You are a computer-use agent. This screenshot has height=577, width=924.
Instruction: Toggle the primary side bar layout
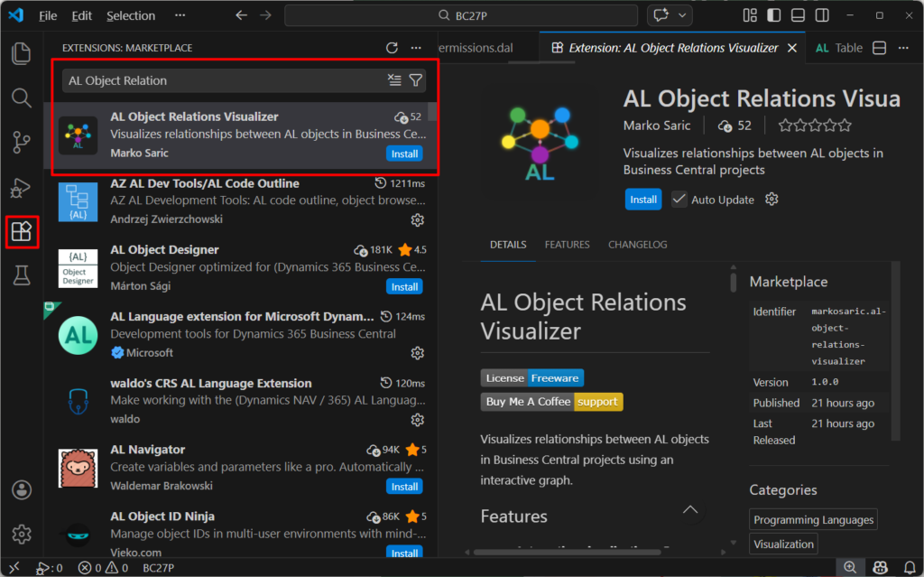pos(773,15)
